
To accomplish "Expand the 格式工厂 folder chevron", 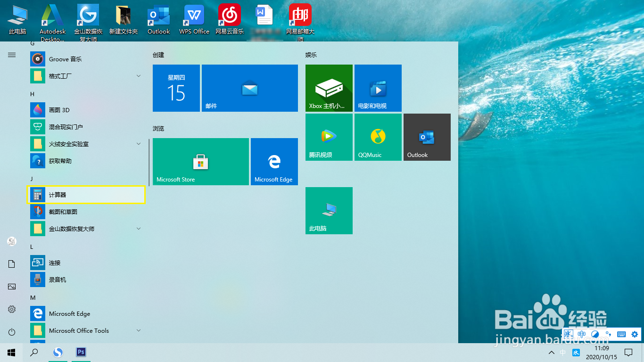I will pos(139,76).
